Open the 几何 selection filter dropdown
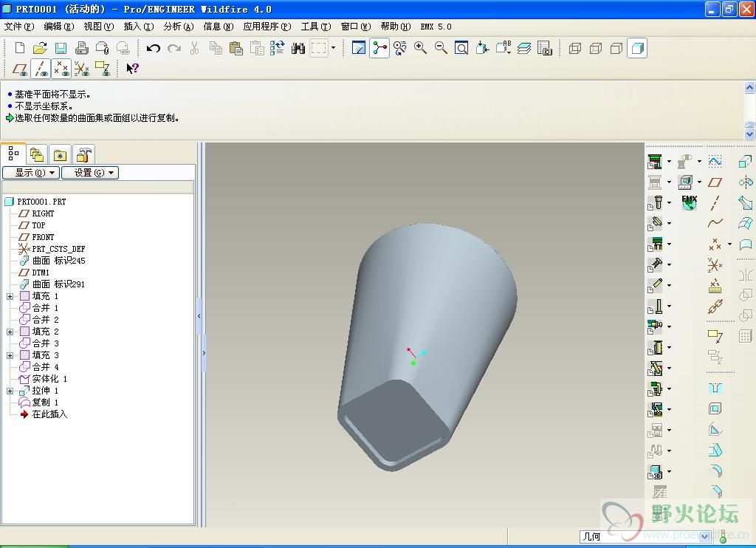 point(704,537)
